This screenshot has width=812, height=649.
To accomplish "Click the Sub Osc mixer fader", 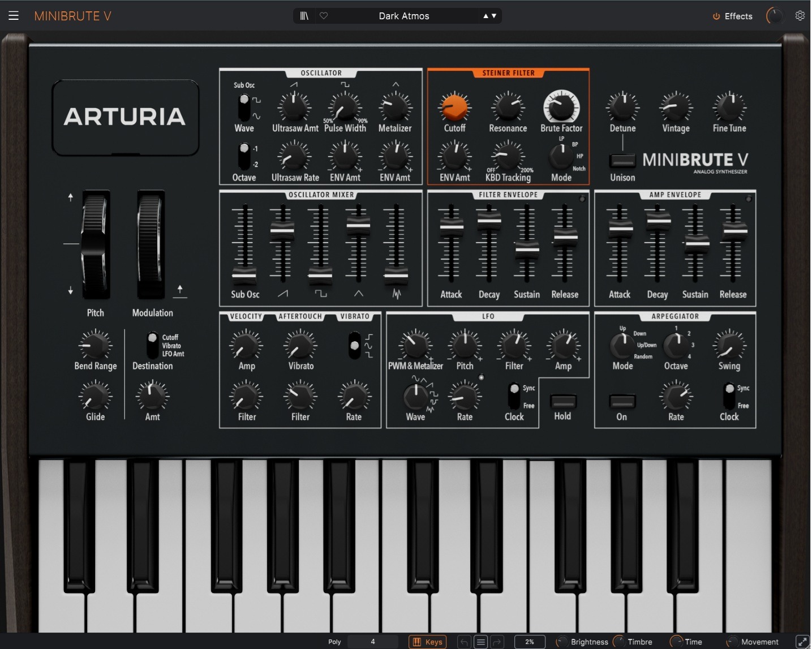I will click(244, 276).
